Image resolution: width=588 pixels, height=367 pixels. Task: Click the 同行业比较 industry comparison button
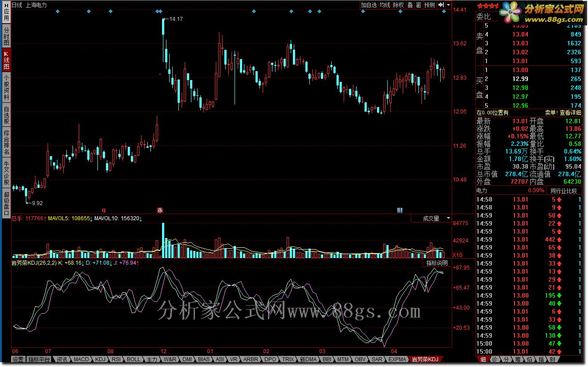tap(564, 191)
